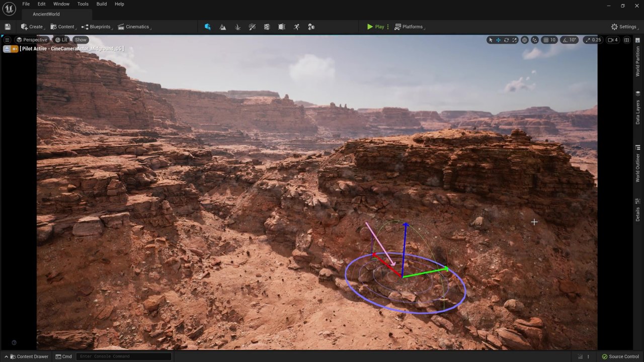The width and height of the screenshot is (644, 362).
Task: Open the Content dropdown
Action: tap(63, 27)
